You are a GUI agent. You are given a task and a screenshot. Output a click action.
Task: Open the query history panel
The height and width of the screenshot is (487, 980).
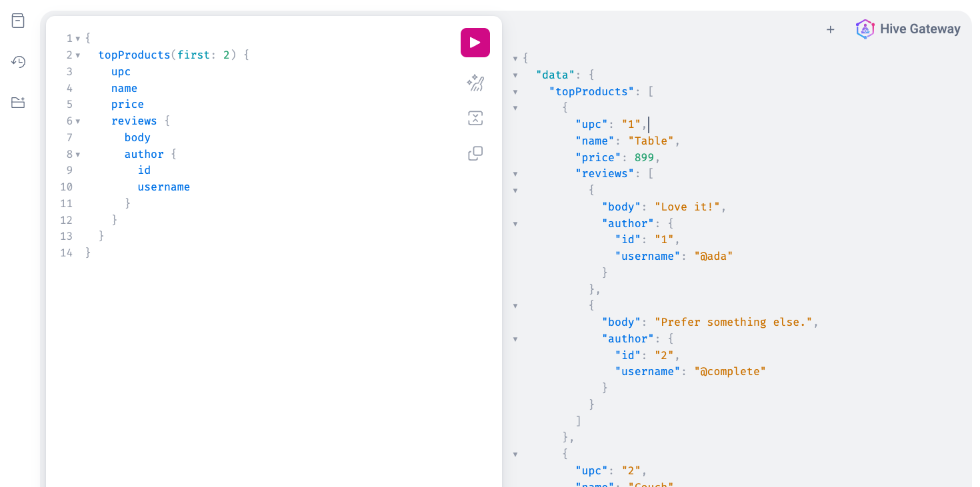(17, 61)
